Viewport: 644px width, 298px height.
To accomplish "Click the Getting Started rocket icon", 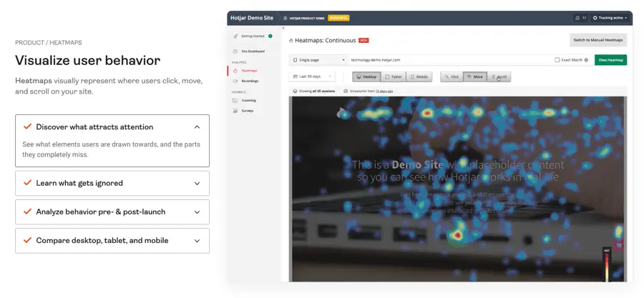I will coord(235,36).
